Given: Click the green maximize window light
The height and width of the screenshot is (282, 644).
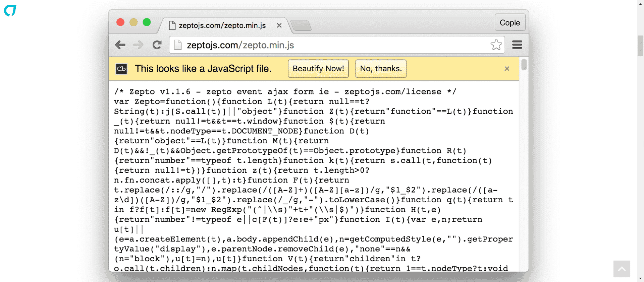Looking at the screenshot, I should pyautogui.click(x=147, y=22).
